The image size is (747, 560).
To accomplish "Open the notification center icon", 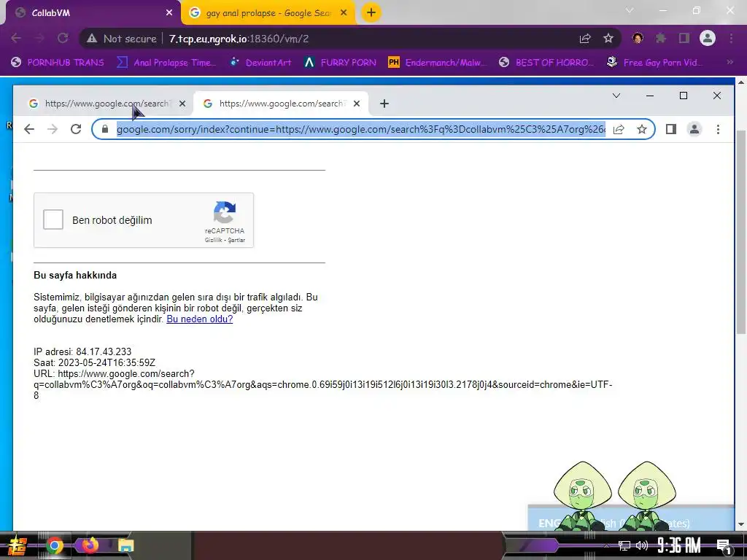I will coord(724,547).
